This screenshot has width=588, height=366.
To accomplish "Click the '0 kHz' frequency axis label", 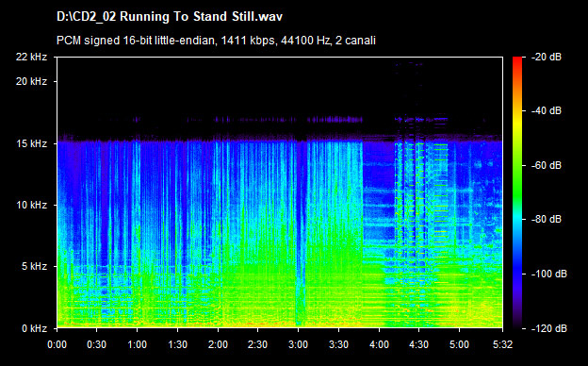I will tap(34, 328).
